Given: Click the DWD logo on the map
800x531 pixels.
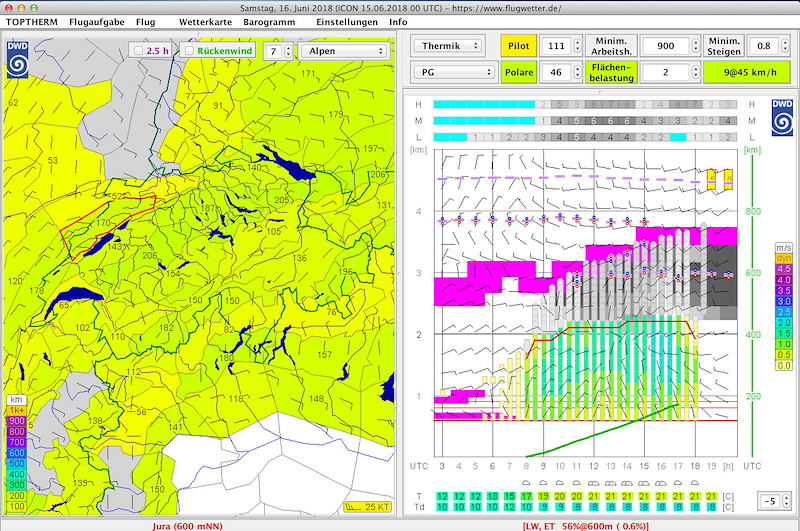Looking at the screenshot, I should click(x=17, y=60).
